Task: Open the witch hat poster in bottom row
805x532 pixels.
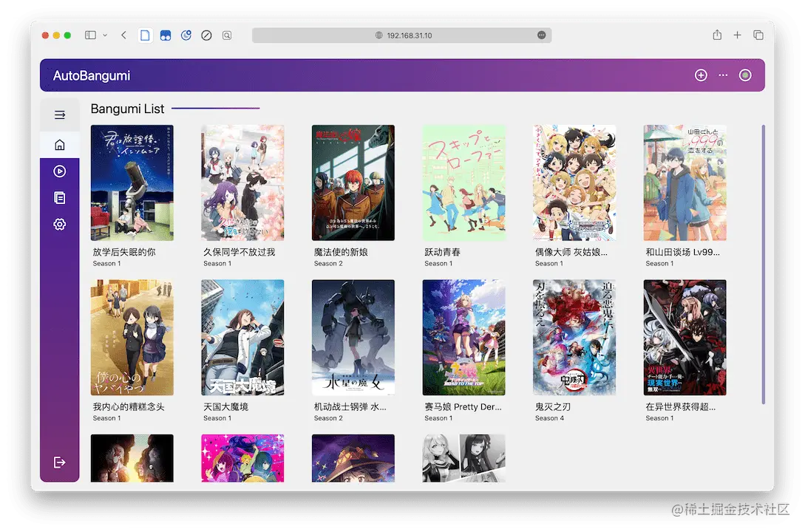Action: 353,458
